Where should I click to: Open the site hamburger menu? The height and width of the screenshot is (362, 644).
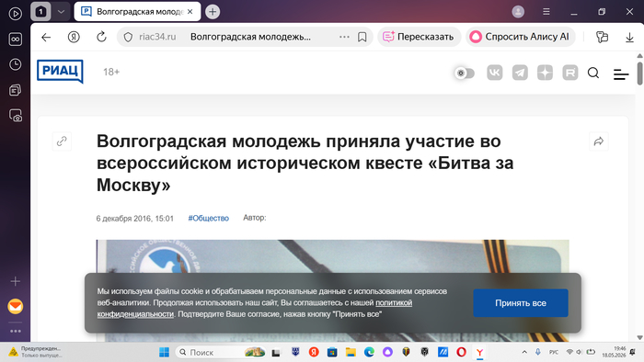tap(621, 74)
